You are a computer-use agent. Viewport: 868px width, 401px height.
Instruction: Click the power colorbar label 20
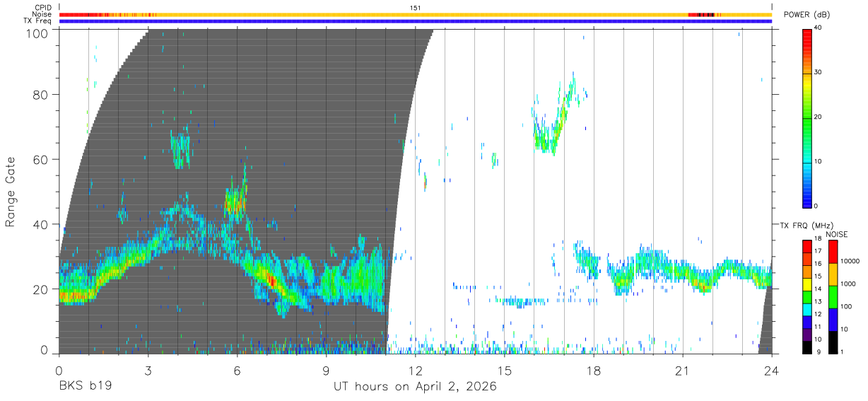pos(818,117)
